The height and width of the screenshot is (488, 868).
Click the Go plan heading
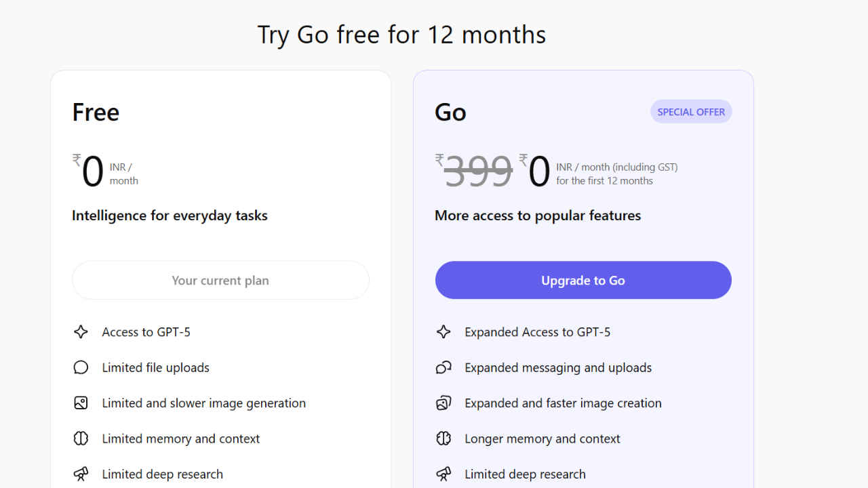pos(450,112)
